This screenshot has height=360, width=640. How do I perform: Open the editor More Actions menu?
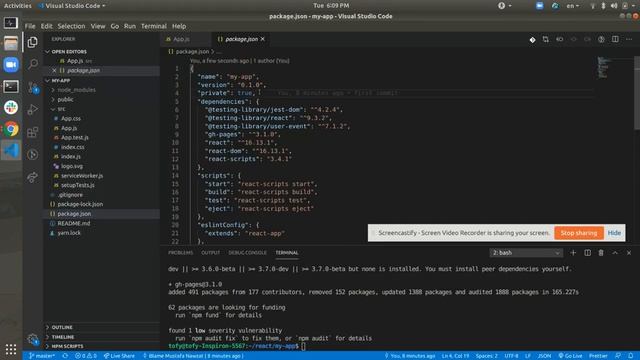click(629, 39)
